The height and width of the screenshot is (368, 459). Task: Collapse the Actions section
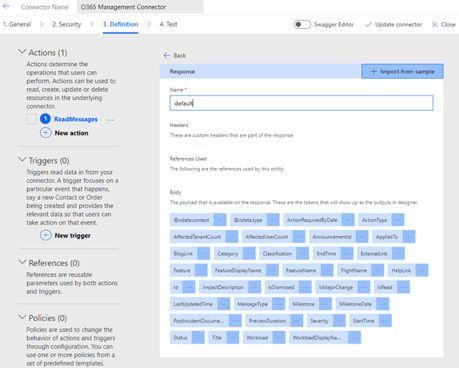click(x=22, y=52)
